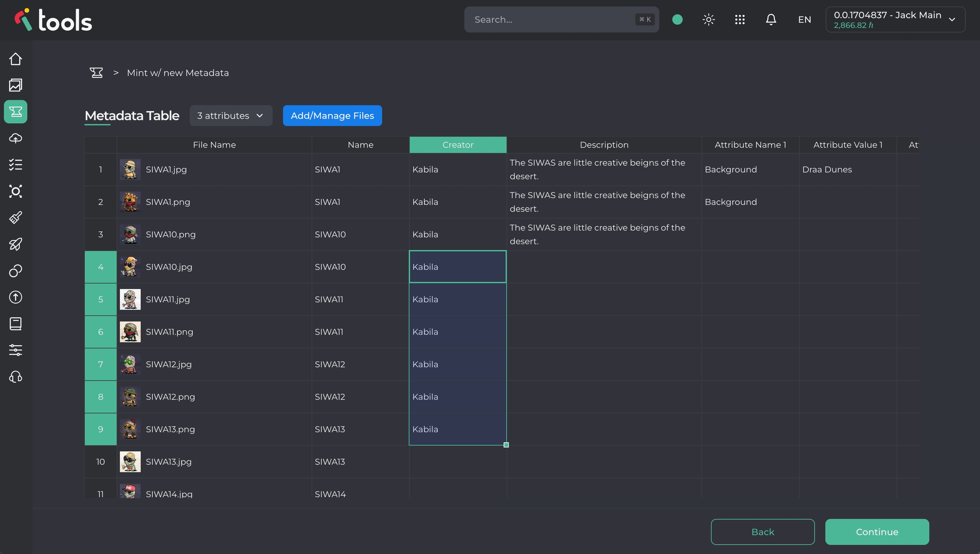Open the notifications bell

[x=771, y=20]
